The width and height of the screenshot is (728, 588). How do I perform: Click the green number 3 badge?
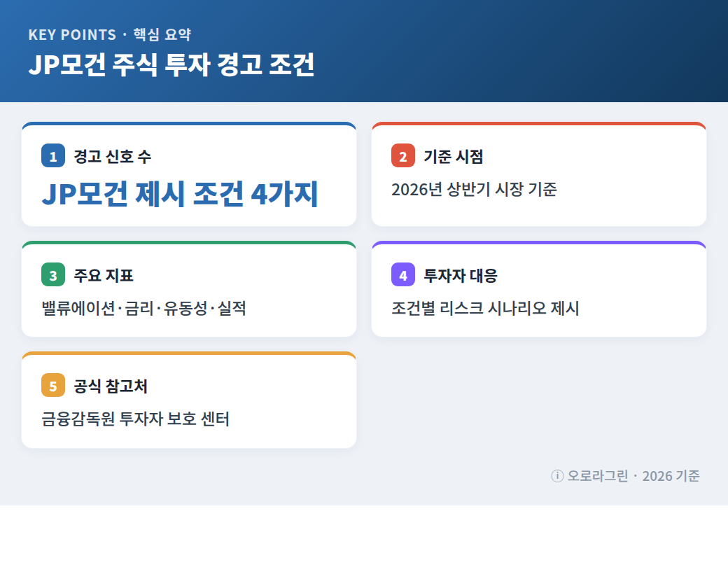tap(53, 274)
